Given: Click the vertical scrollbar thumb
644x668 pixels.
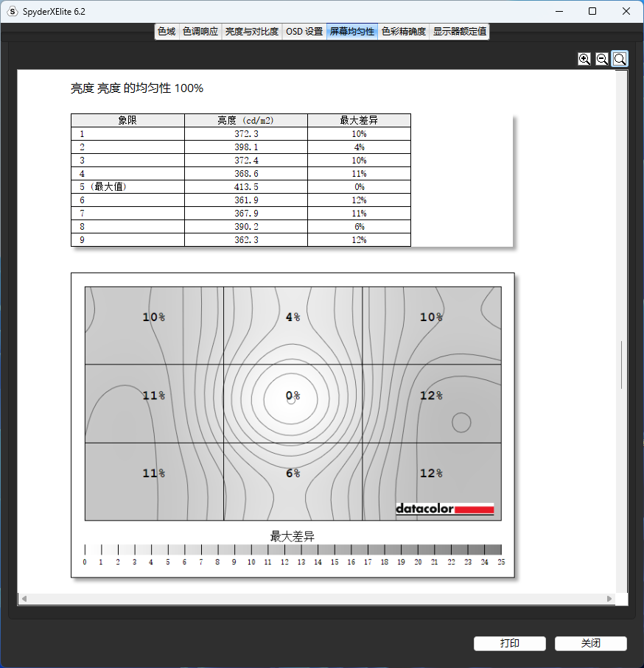Looking at the screenshot, I should click(622, 365).
